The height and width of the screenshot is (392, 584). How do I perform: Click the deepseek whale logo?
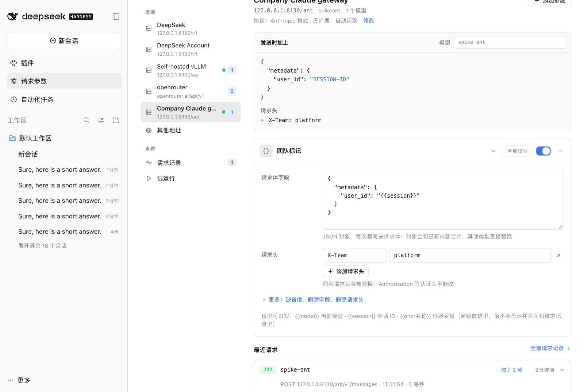13,16
